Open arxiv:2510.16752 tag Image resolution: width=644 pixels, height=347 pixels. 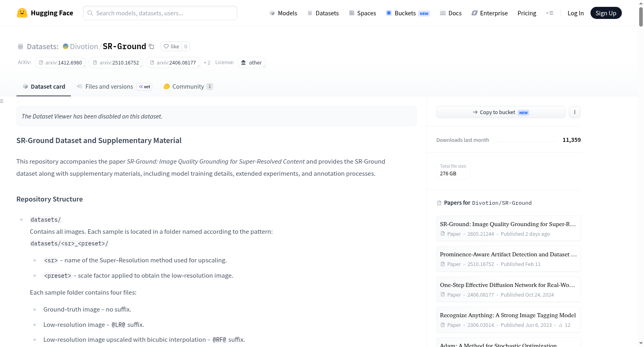click(116, 62)
